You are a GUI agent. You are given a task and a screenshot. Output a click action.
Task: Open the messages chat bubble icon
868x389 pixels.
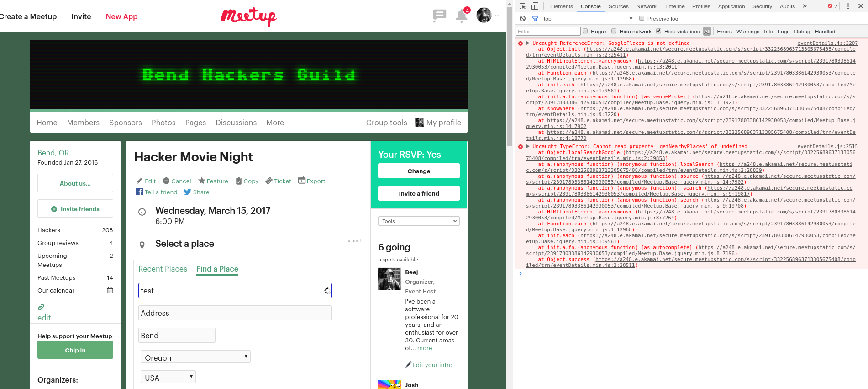coord(439,16)
